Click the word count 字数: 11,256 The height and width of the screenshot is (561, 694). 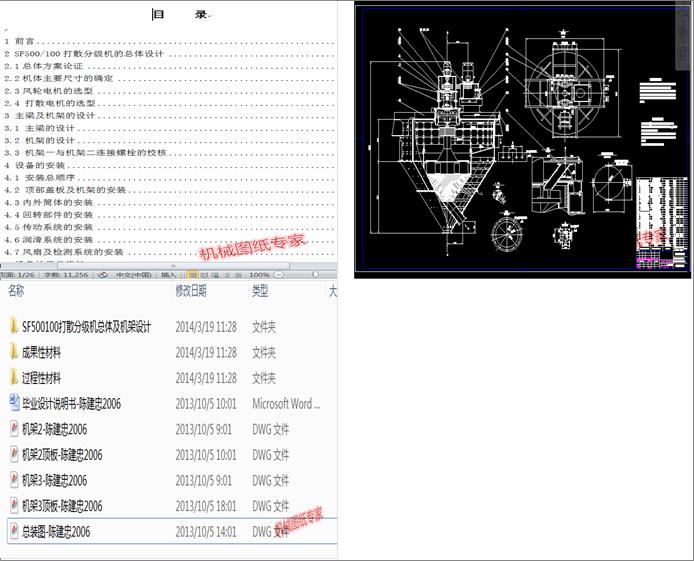pyautogui.click(x=66, y=275)
